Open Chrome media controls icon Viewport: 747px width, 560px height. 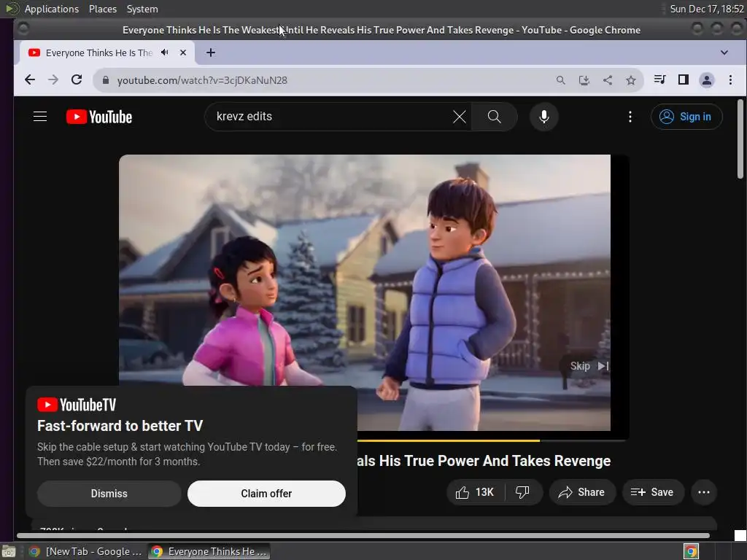pyautogui.click(x=659, y=79)
